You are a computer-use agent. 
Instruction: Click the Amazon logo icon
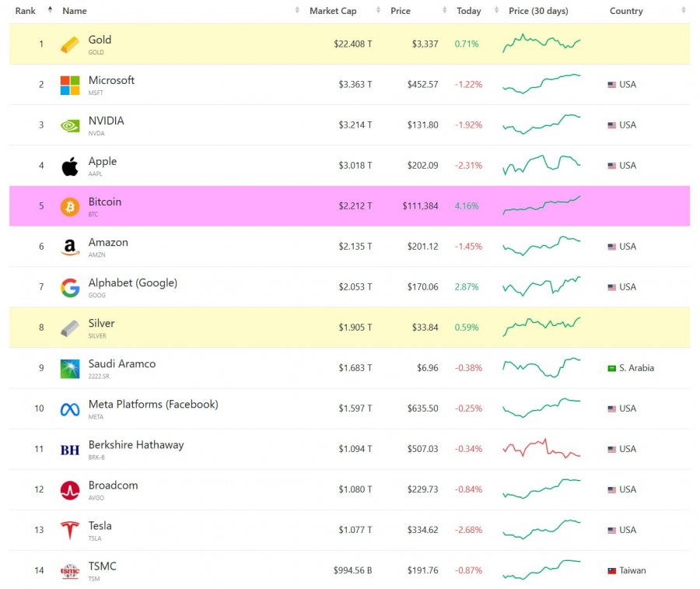(70, 247)
